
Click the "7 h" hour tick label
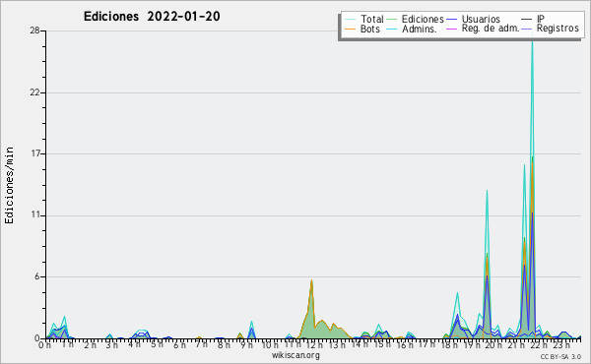pos(201,343)
